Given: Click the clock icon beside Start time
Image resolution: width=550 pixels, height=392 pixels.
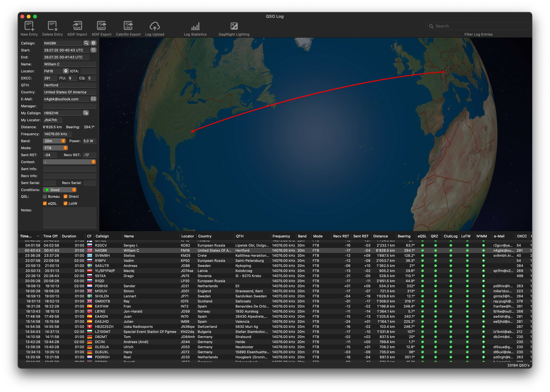Looking at the screenshot, I should click(93, 50).
